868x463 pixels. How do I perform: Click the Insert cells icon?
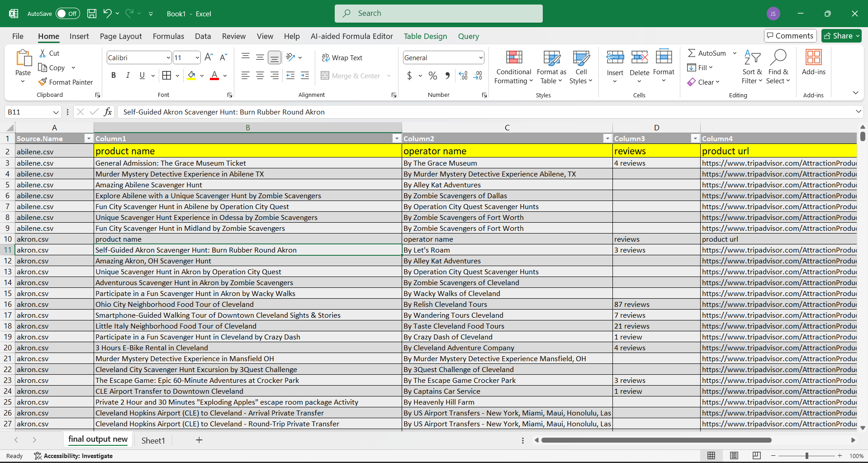click(x=615, y=57)
